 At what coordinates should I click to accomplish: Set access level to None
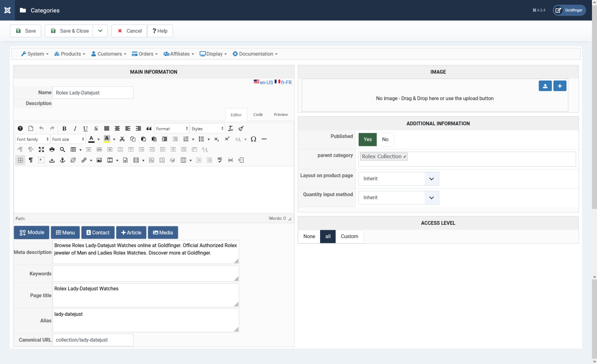[309, 237]
